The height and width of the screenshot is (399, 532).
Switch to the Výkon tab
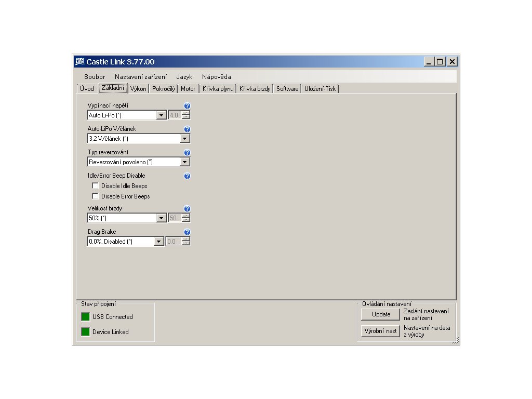138,88
